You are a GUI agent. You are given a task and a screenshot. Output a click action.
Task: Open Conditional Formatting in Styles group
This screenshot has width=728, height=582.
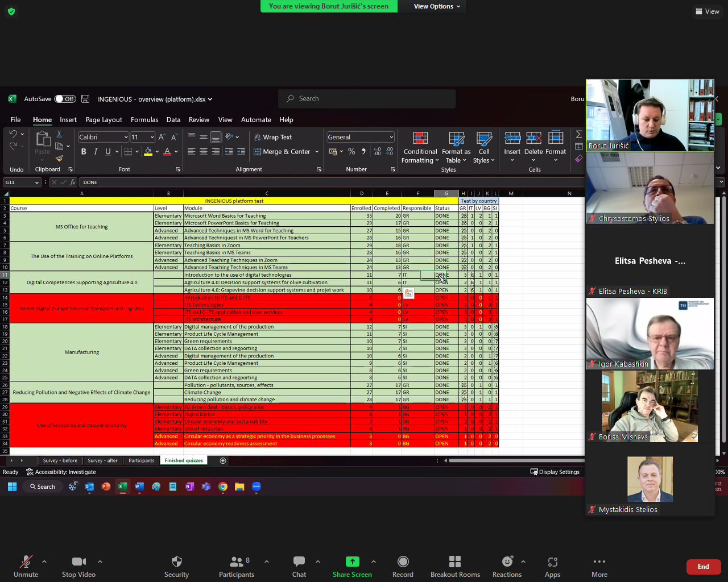click(420, 147)
